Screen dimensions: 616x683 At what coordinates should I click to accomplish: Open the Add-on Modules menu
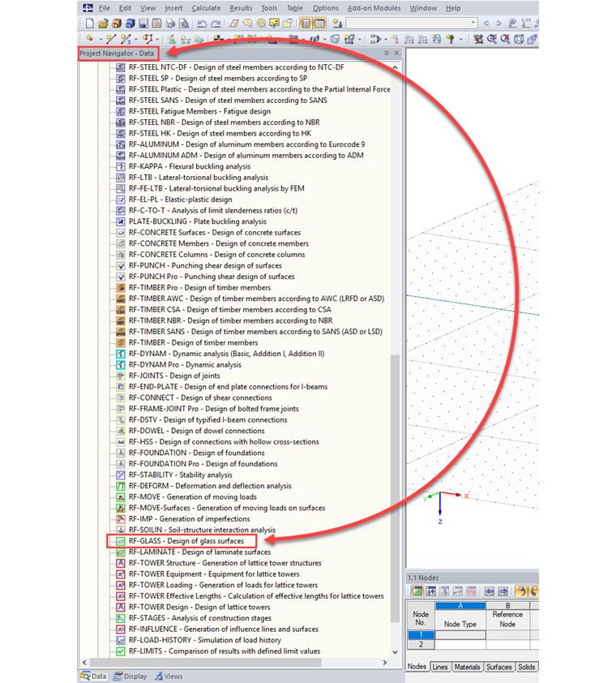point(374,8)
